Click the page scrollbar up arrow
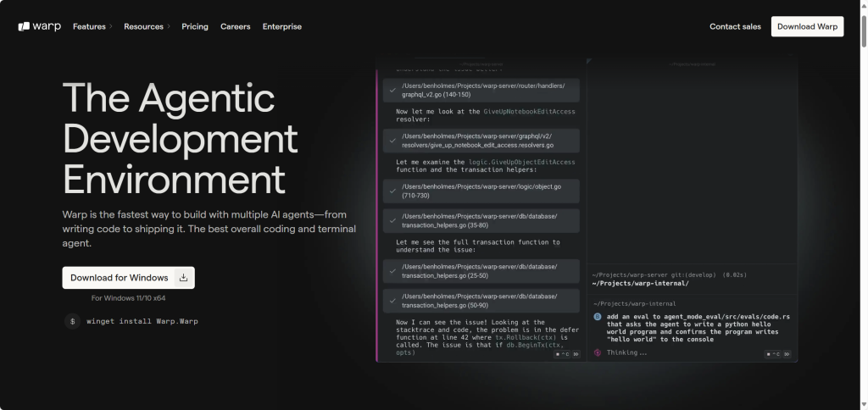 [x=864, y=4]
